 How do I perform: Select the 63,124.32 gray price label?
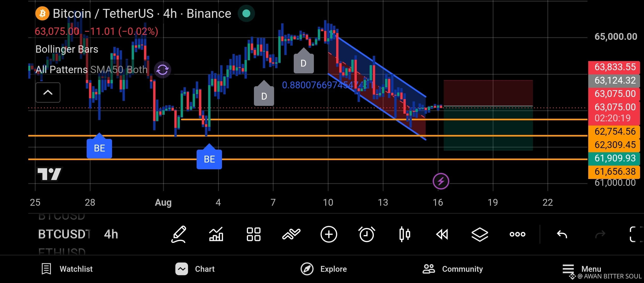614,80
